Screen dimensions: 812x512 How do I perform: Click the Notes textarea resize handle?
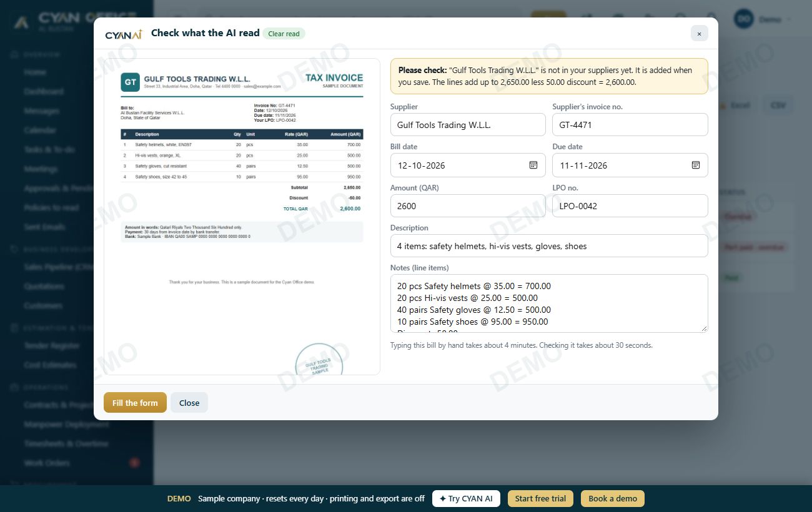click(704, 328)
